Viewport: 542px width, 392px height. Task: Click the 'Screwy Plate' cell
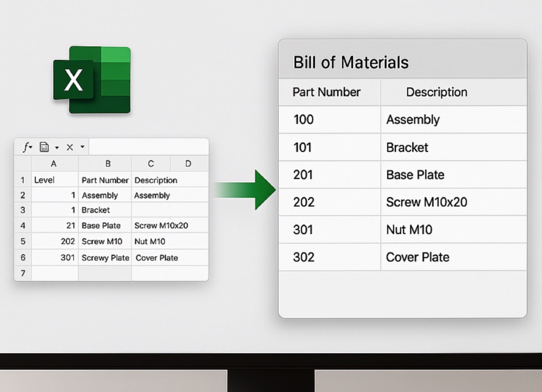coord(105,258)
